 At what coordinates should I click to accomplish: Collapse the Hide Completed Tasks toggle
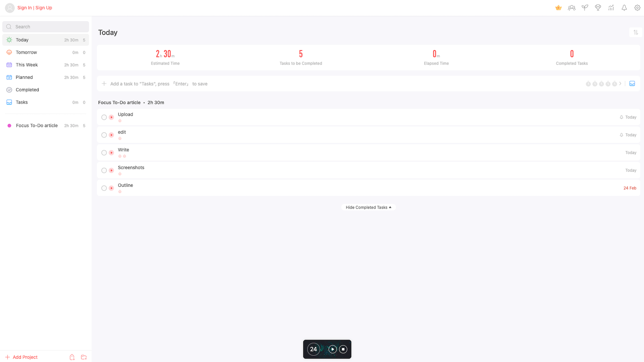[x=368, y=208]
